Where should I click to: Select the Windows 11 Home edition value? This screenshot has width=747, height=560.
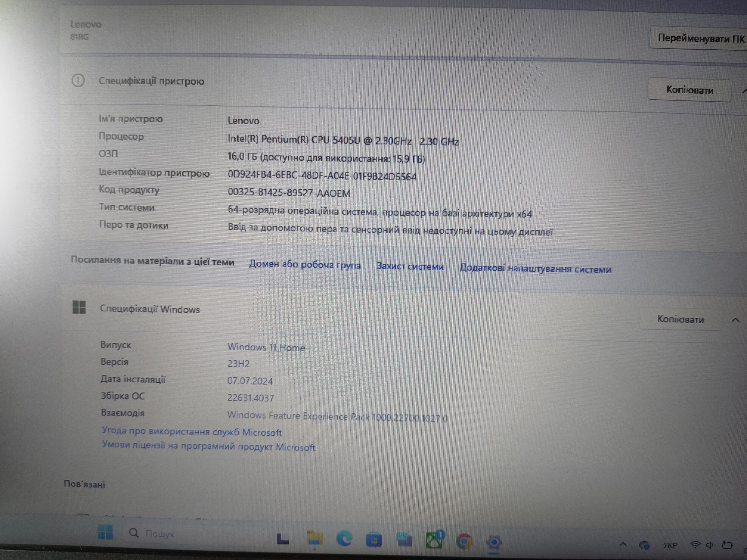pyautogui.click(x=266, y=347)
